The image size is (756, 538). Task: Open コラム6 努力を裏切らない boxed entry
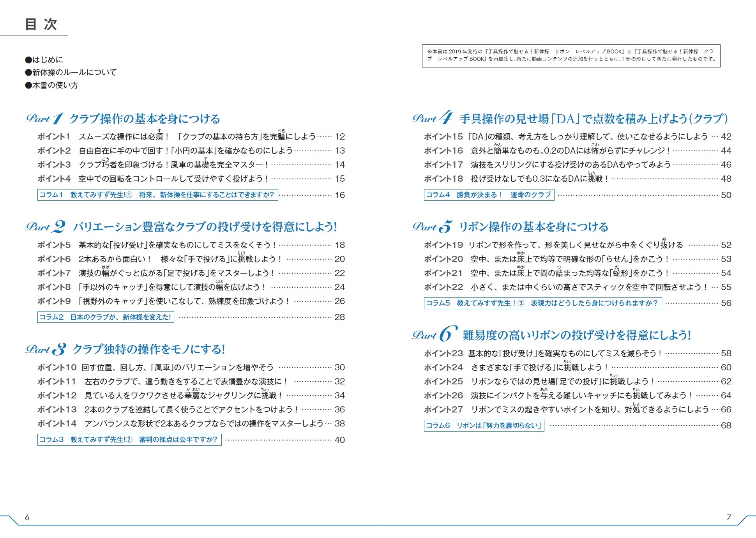[484, 426]
